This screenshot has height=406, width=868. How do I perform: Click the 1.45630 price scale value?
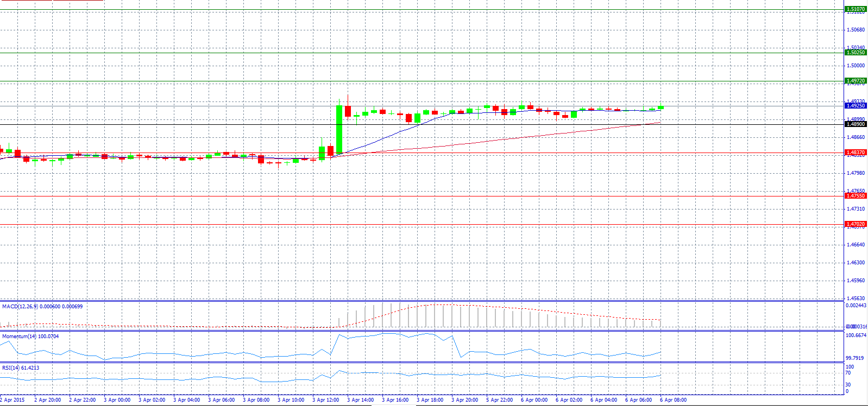click(x=856, y=299)
